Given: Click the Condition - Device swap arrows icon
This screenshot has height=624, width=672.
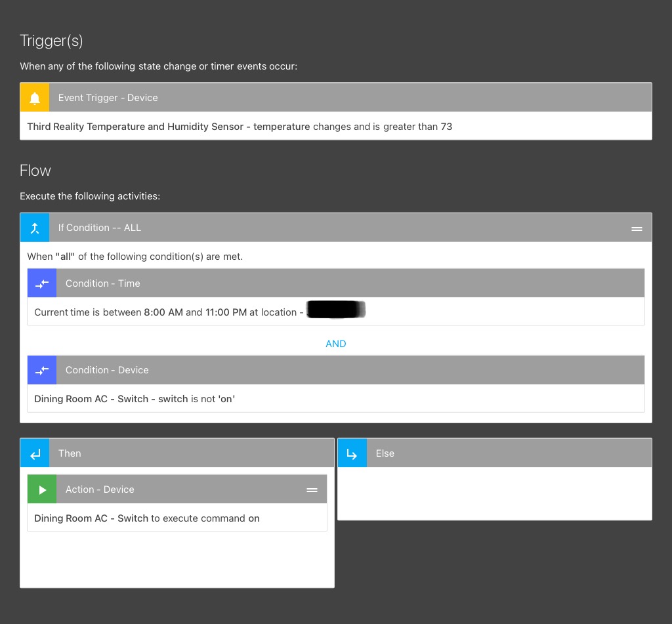Looking at the screenshot, I should pos(42,370).
